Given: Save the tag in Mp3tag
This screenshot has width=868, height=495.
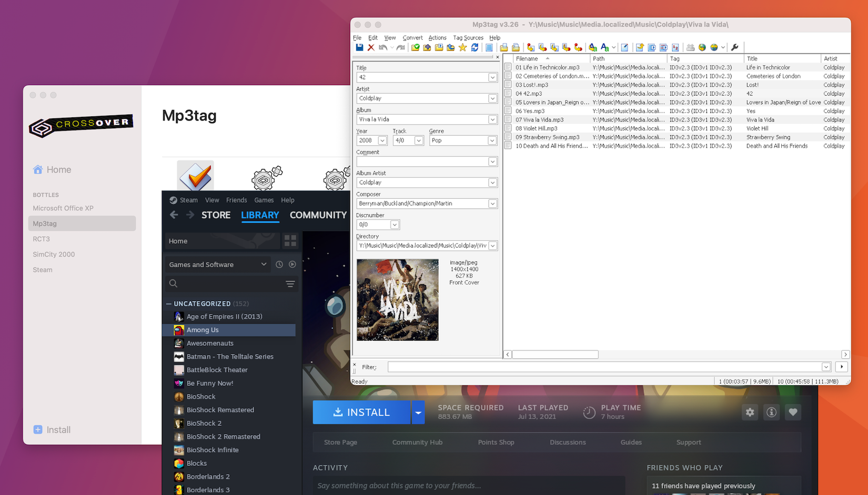Looking at the screenshot, I should [x=359, y=47].
